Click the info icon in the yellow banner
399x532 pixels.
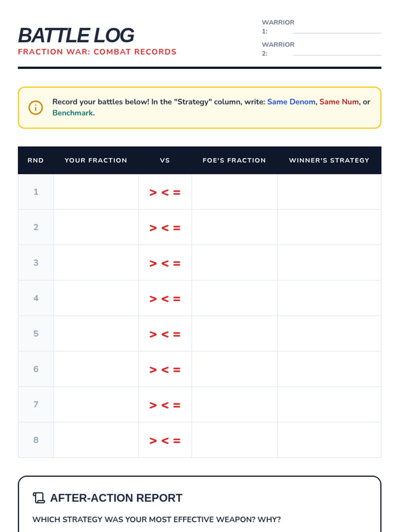point(36,108)
